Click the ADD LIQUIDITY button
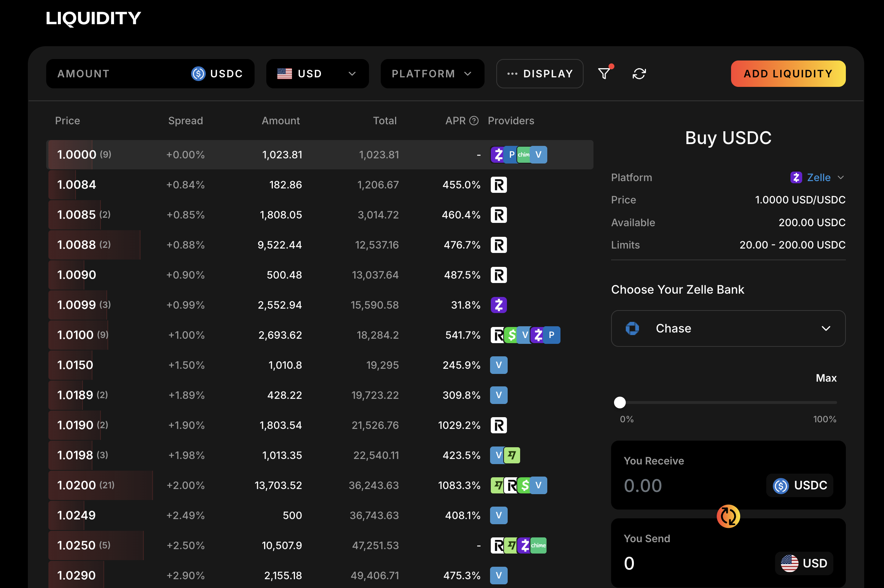 [788, 73]
